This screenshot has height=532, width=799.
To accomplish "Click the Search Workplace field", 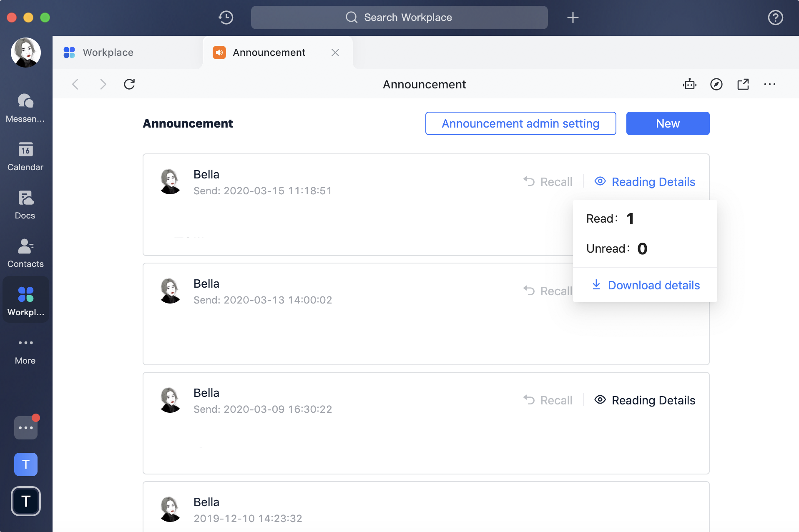I will (399, 18).
